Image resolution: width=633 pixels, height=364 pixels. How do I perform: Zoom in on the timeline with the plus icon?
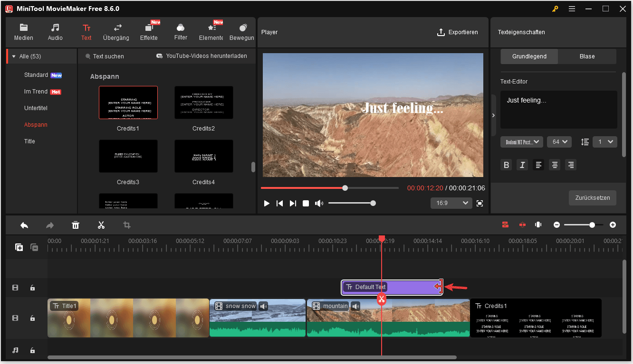(613, 224)
